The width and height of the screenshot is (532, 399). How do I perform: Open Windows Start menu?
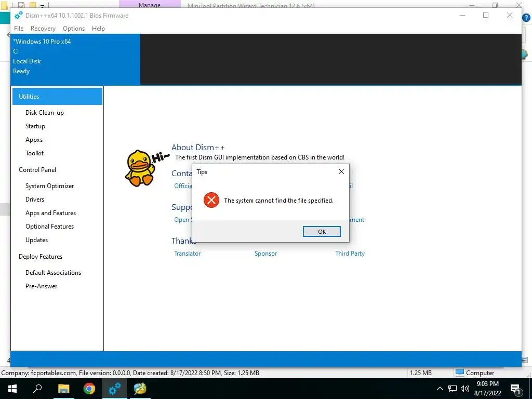(x=12, y=389)
